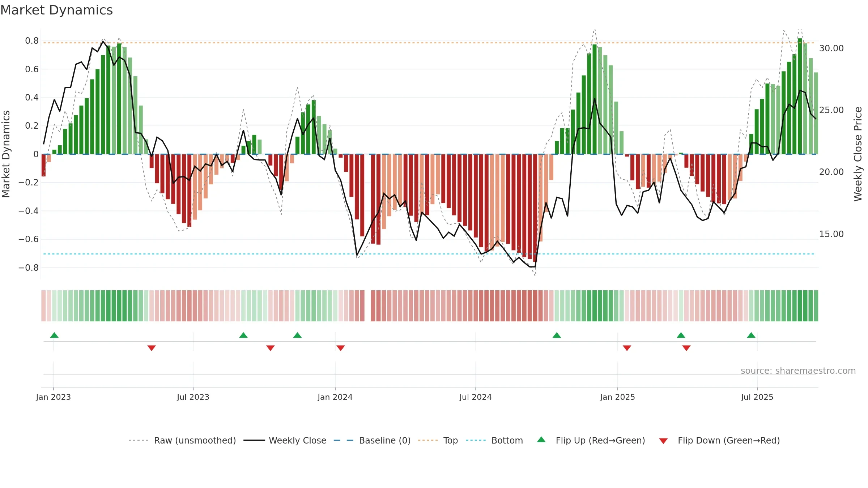Click the 20.00 price axis tick

[x=831, y=172]
